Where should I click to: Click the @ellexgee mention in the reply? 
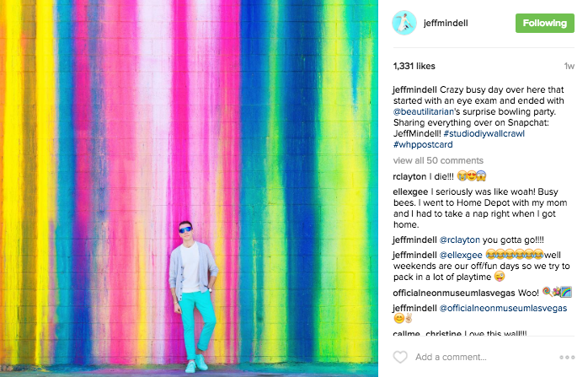coord(461,256)
